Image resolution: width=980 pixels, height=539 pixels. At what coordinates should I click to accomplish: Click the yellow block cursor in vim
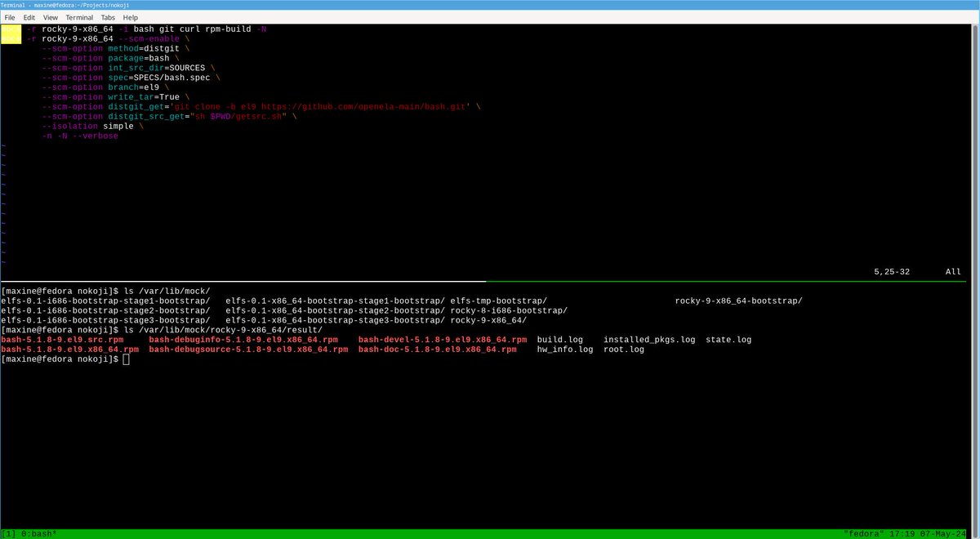tap(10, 33)
